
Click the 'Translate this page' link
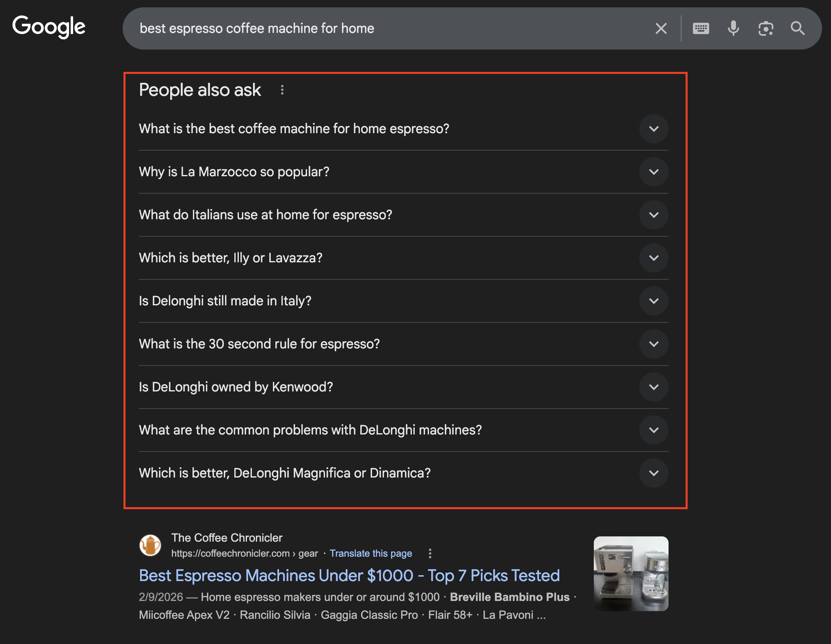point(370,553)
